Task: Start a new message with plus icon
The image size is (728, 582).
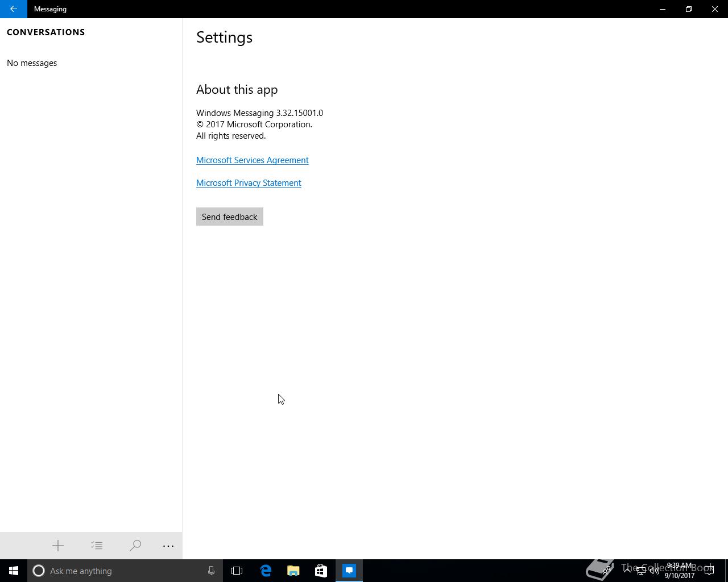Action: click(58, 546)
